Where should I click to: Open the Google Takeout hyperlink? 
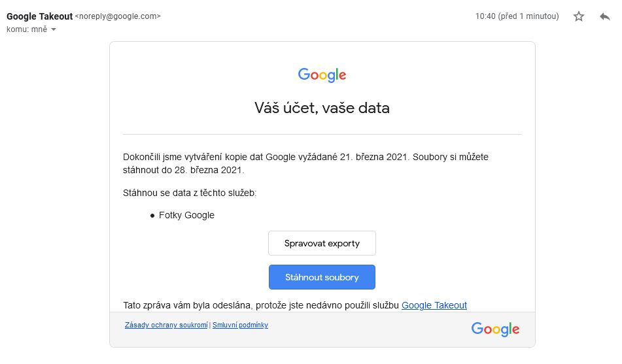pos(434,305)
